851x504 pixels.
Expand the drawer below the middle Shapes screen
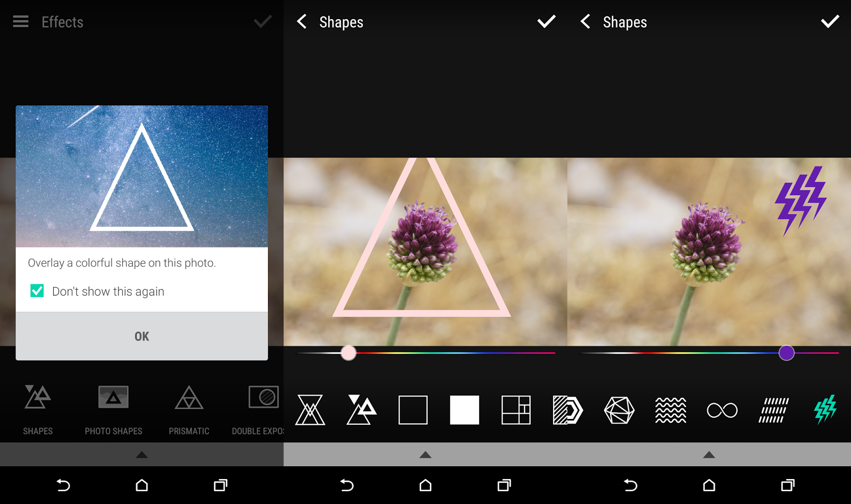tap(425, 455)
